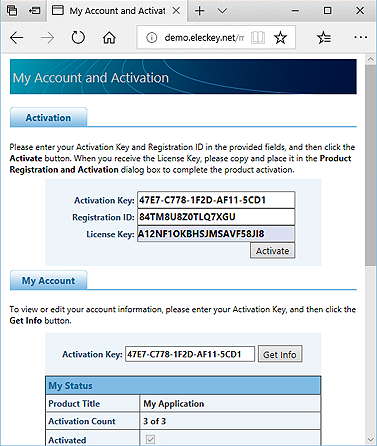Open the Favorites hub icon
Image resolution: width=377 pixels, height=446 pixels.
(x=324, y=38)
